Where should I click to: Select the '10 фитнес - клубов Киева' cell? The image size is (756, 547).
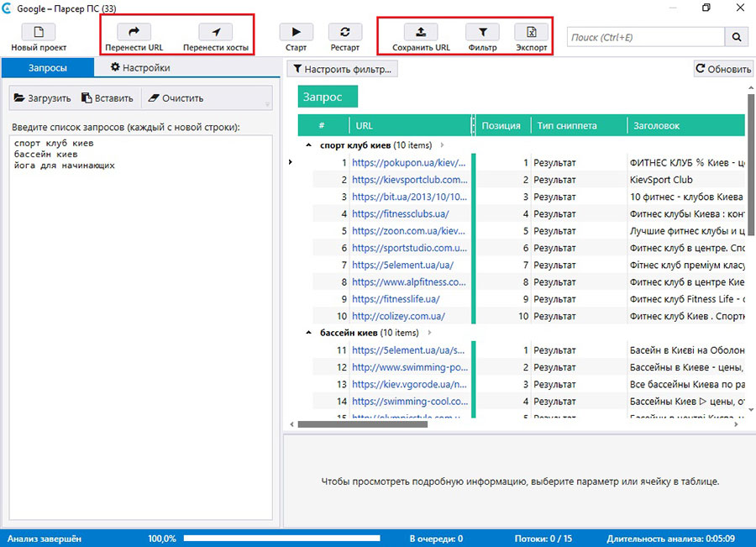pyautogui.click(x=686, y=197)
